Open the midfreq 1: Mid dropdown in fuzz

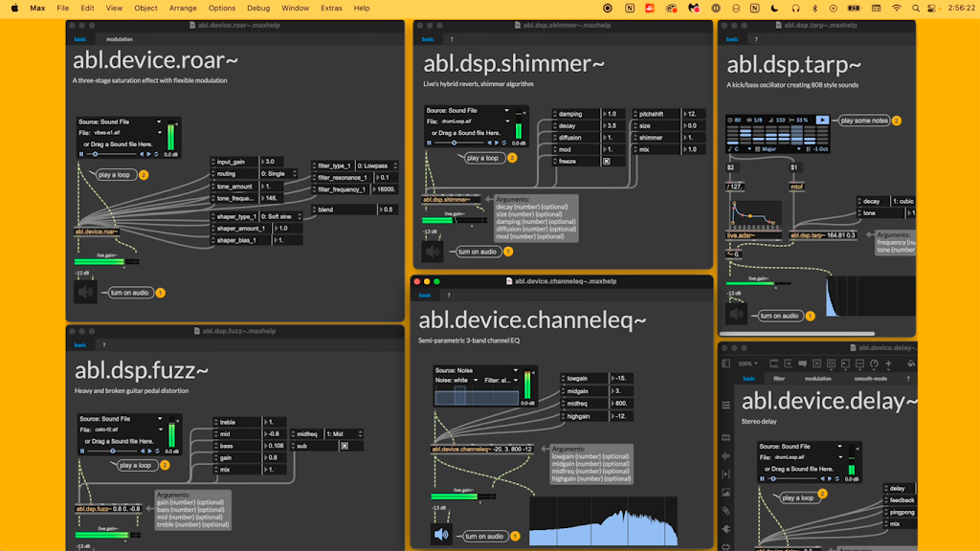pyautogui.click(x=344, y=433)
